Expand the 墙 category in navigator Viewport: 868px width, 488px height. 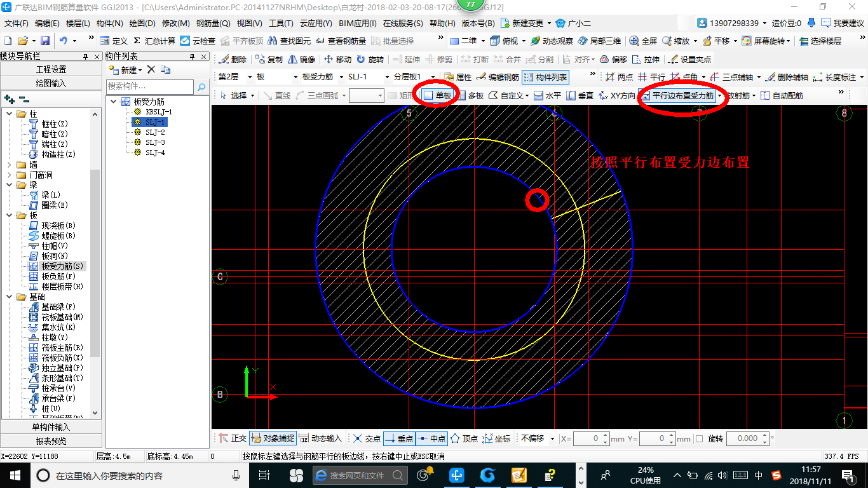click(x=10, y=165)
